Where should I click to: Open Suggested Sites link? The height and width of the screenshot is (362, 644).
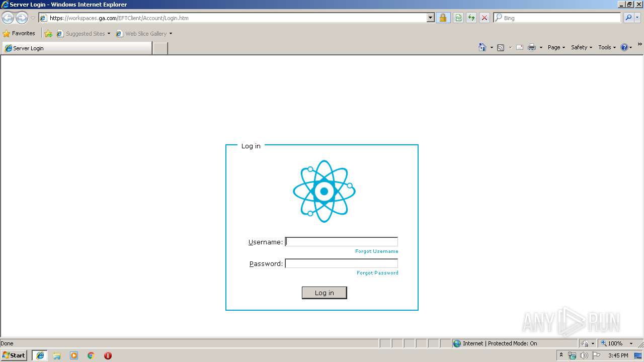point(83,34)
